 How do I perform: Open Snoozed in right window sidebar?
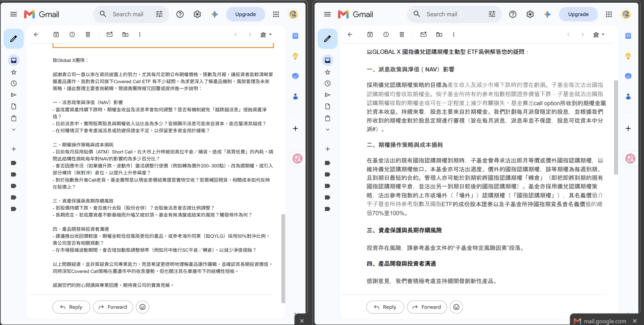coord(327,83)
